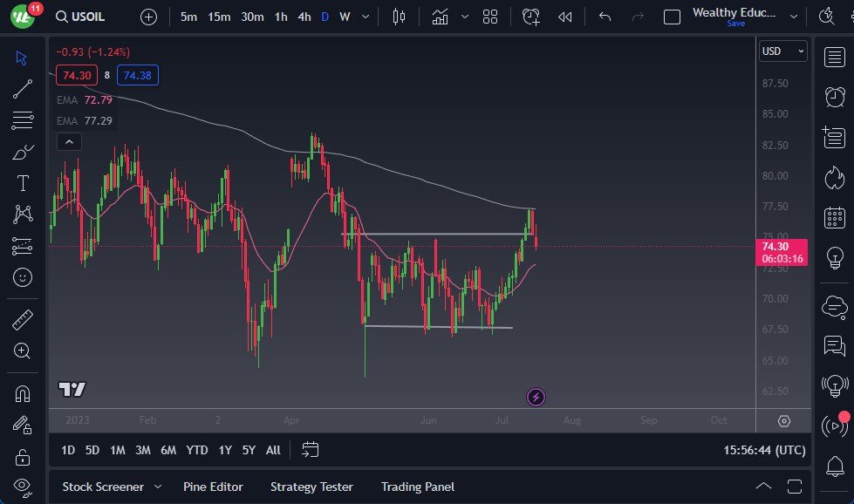Click the USOIL symbol search field
Screen dimensions: 854x504
(x=86, y=17)
